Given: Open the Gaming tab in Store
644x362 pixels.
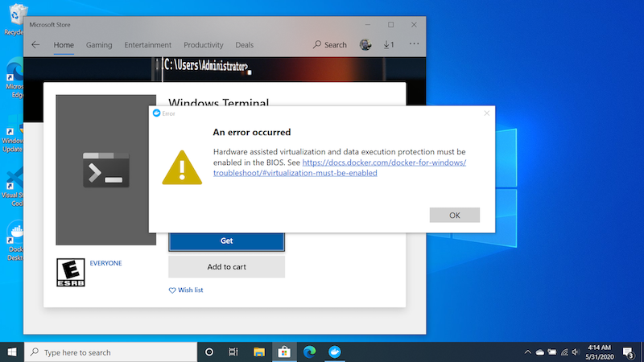Looking at the screenshot, I should tap(99, 45).
